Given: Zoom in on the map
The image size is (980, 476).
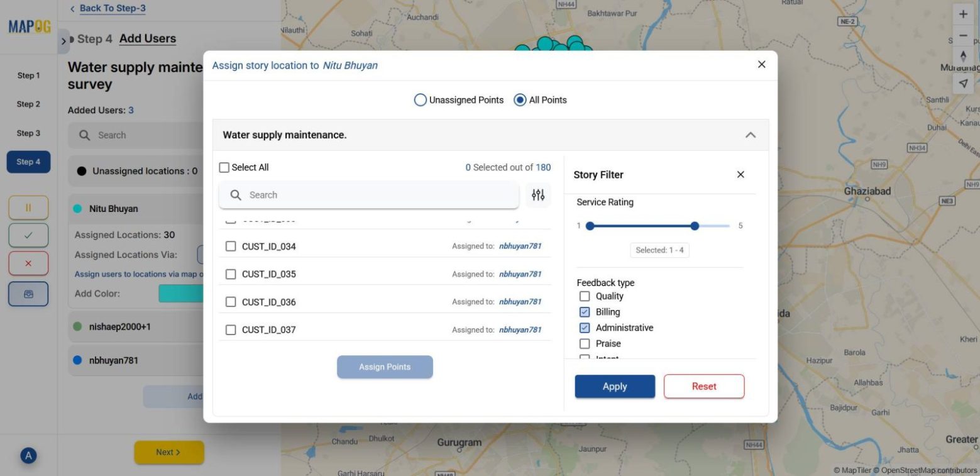Looking at the screenshot, I should click(963, 13).
